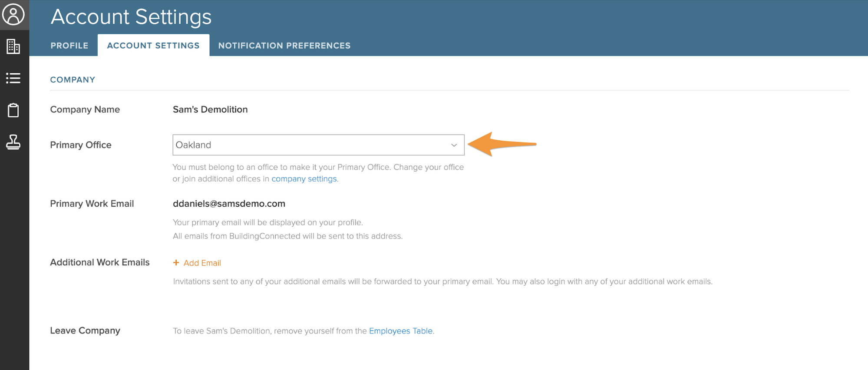Click the ddaniels@samsdemo.com primary email
The width and height of the screenshot is (868, 370).
pos(229,204)
